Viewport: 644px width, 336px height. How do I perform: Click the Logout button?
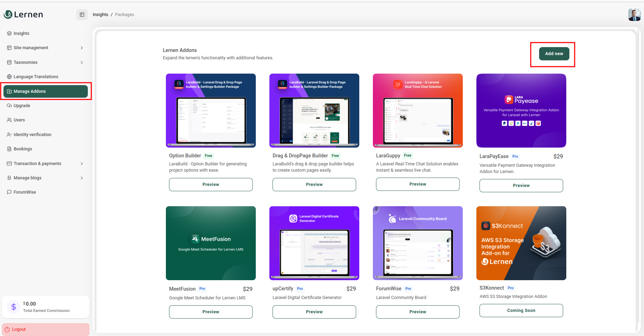click(46, 329)
